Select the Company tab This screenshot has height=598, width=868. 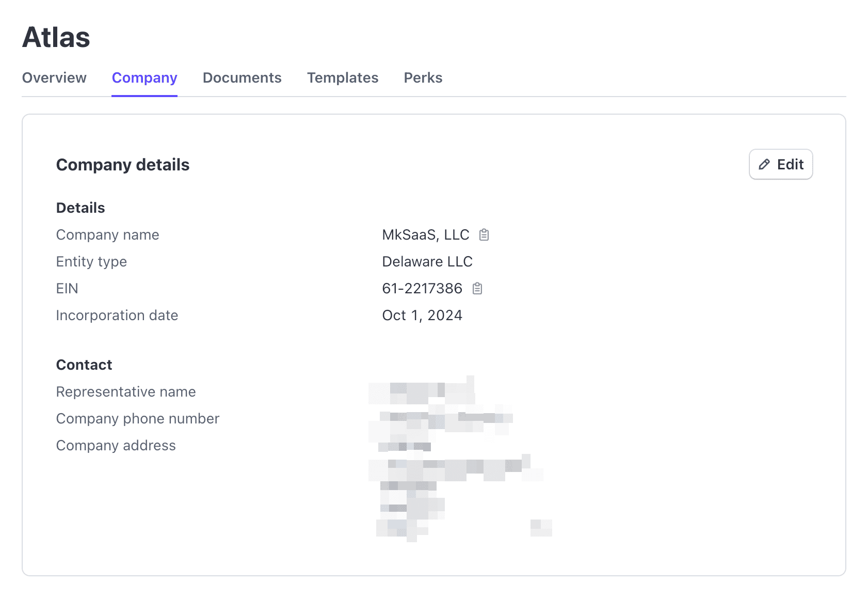click(144, 78)
